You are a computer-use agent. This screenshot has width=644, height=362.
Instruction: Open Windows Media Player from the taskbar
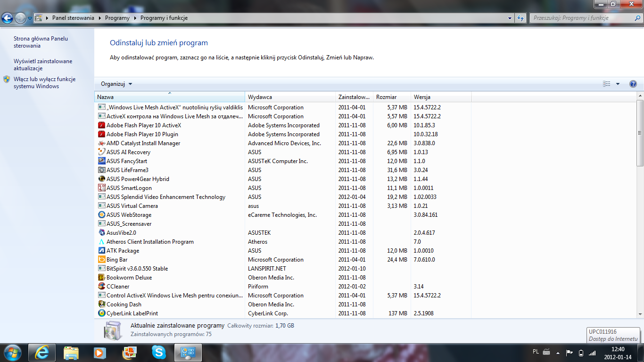coord(99,353)
